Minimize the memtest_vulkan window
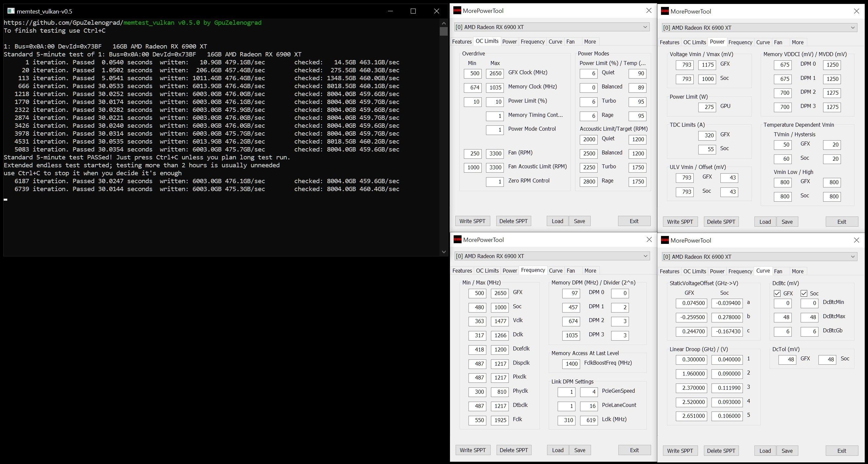Viewport: 868px width, 464px height. 390,11
